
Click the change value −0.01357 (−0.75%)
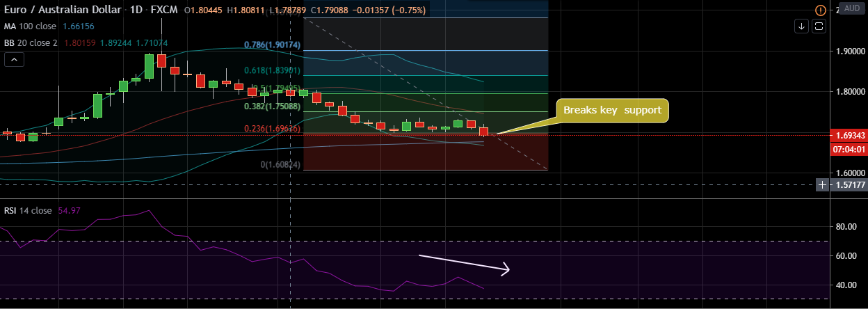pyautogui.click(x=388, y=11)
